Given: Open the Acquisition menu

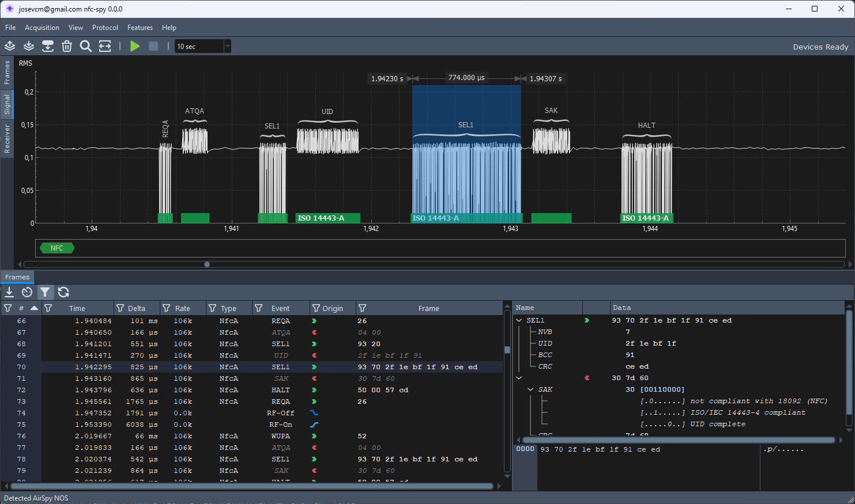Looking at the screenshot, I should [42, 28].
